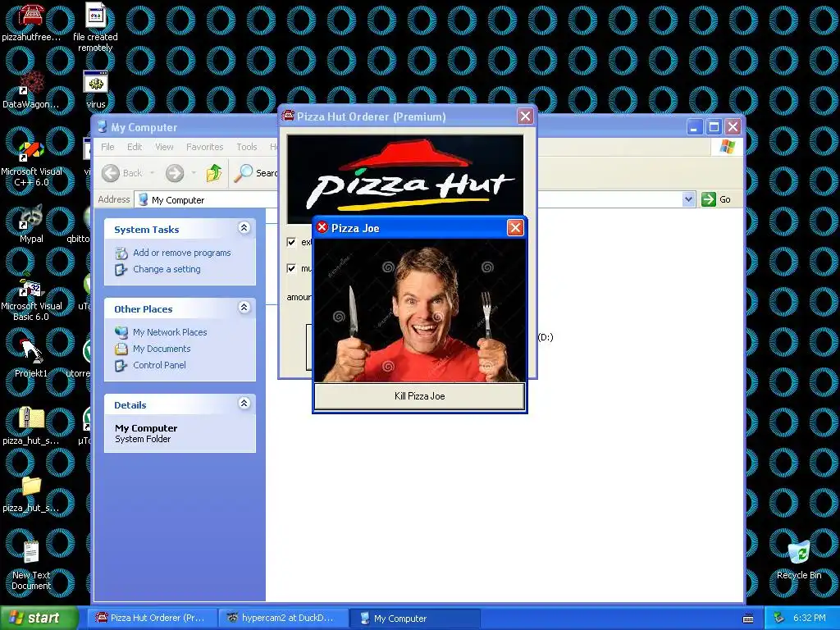Image resolution: width=840 pixels, height=630 pixels.
Task: Toggle the second checkbox in Pizza Hut Orderer
Action: tap(291, 268)
